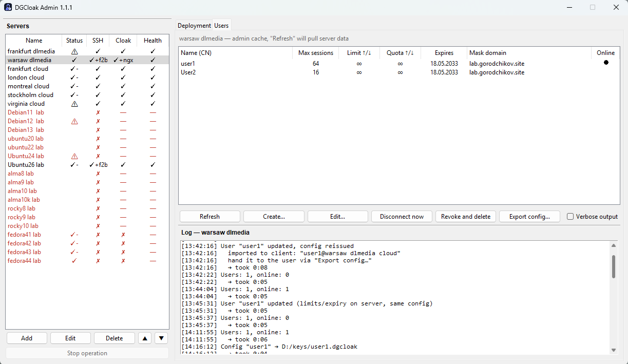The image size is (628, 364).
Task: Click the log scroll down arrow
Action: pos(614,350)
